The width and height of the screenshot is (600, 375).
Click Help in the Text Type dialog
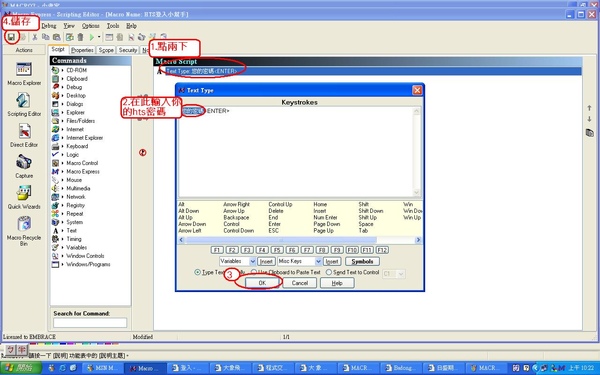[x=337, y=283]
